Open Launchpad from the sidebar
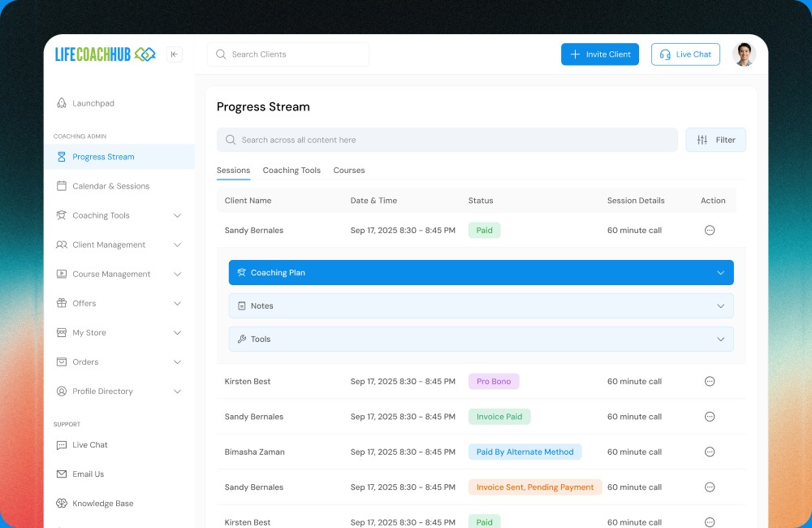This screenshot has width=812, height=528. [93, 103]
